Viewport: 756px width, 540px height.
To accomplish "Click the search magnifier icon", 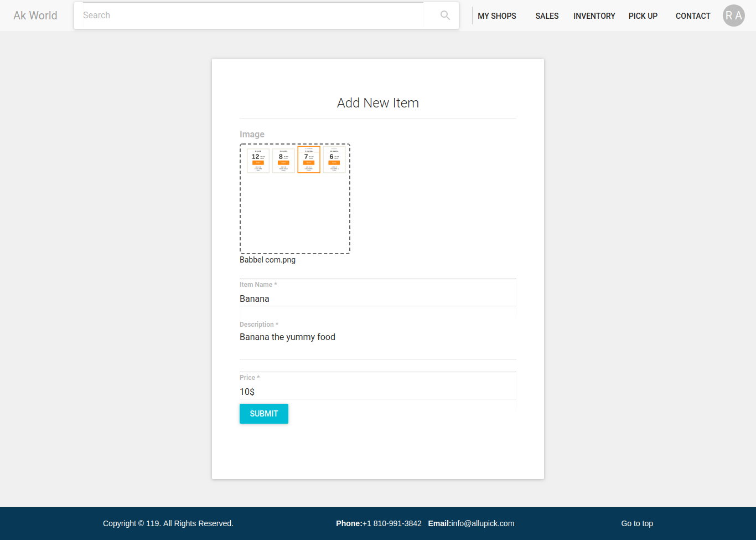I will [445, 16].
